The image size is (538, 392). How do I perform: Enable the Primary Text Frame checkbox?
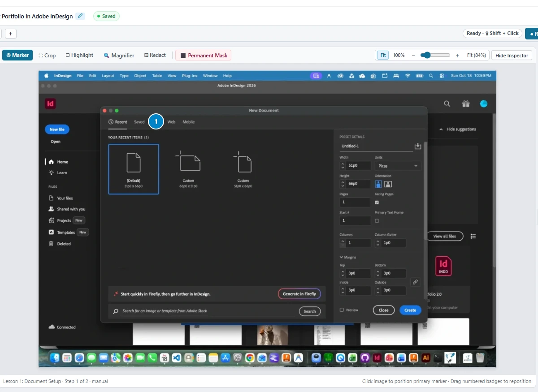coord(377,221)
